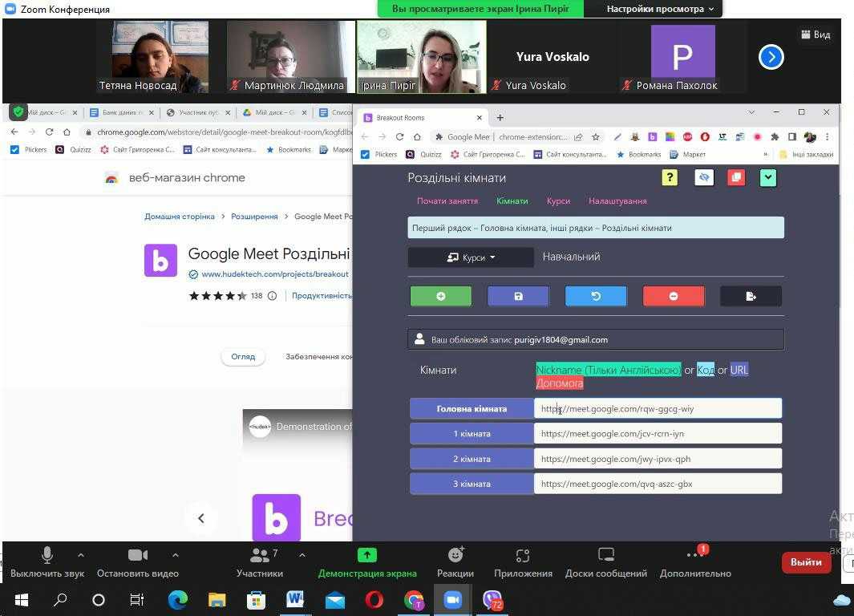Expand the Курси dropdown

click(x=471, y=257)
